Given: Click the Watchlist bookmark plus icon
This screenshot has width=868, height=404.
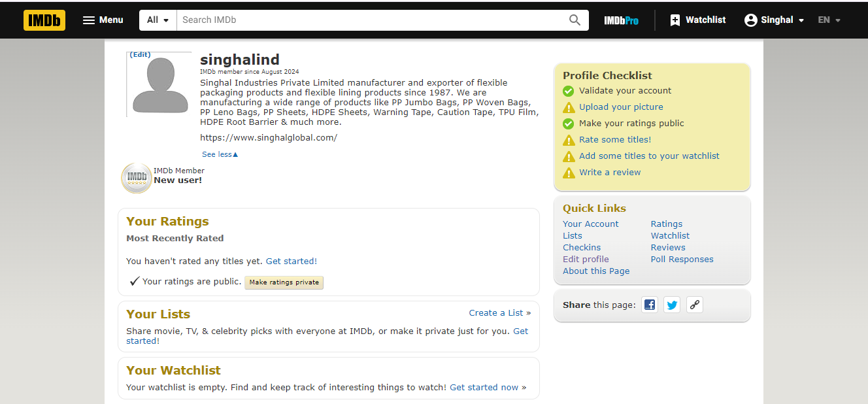Looking at the screenshot, I should click(x=675, y=20).
